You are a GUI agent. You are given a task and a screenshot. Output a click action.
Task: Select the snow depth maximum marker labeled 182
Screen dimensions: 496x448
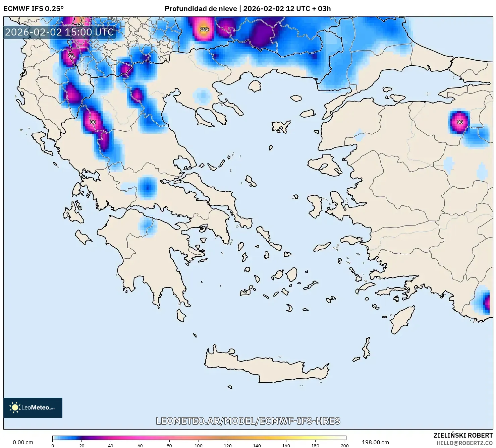[x=204, y=29]
